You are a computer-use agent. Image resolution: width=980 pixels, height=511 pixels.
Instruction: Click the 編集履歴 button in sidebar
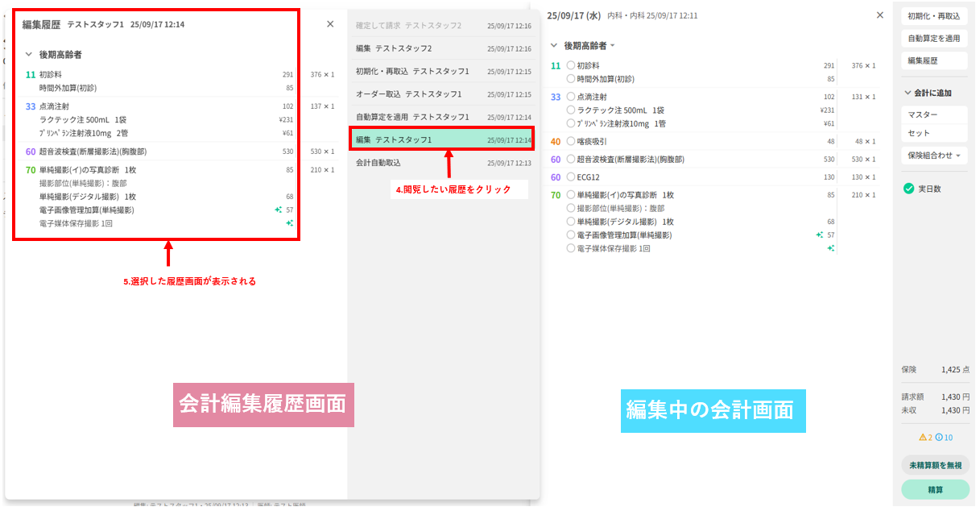click(934, 60)
